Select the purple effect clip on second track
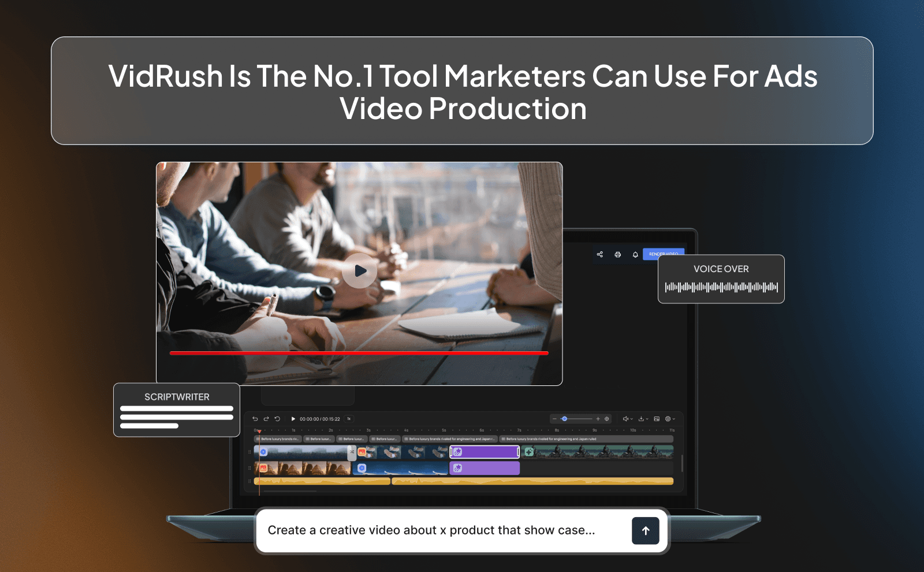924x572 pixels. (485, 468)
